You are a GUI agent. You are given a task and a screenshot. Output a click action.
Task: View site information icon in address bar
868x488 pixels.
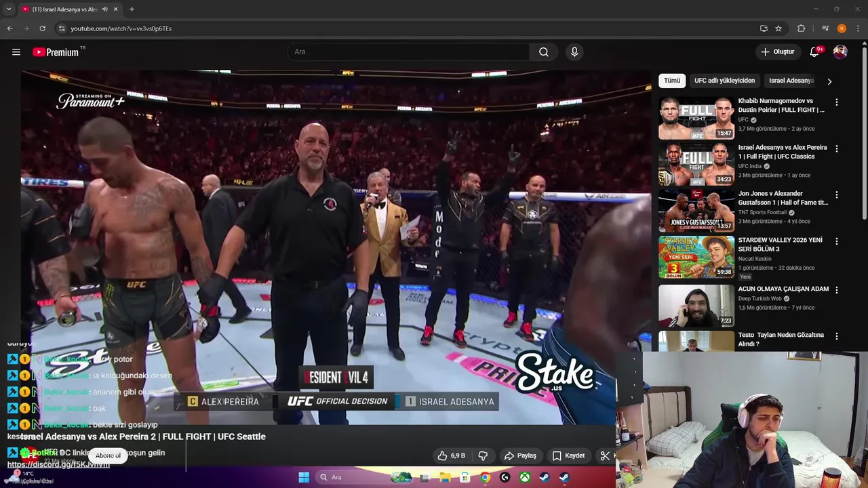coord(62,28)
